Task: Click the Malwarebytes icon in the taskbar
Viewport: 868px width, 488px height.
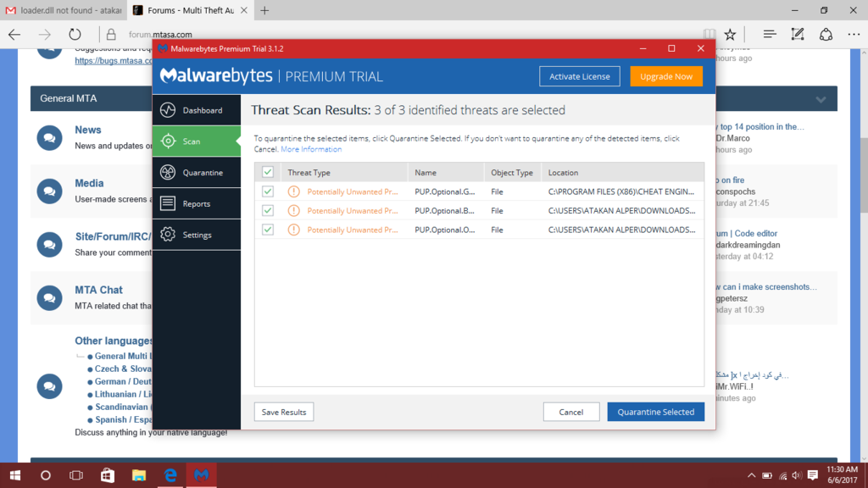Action: 201,475
